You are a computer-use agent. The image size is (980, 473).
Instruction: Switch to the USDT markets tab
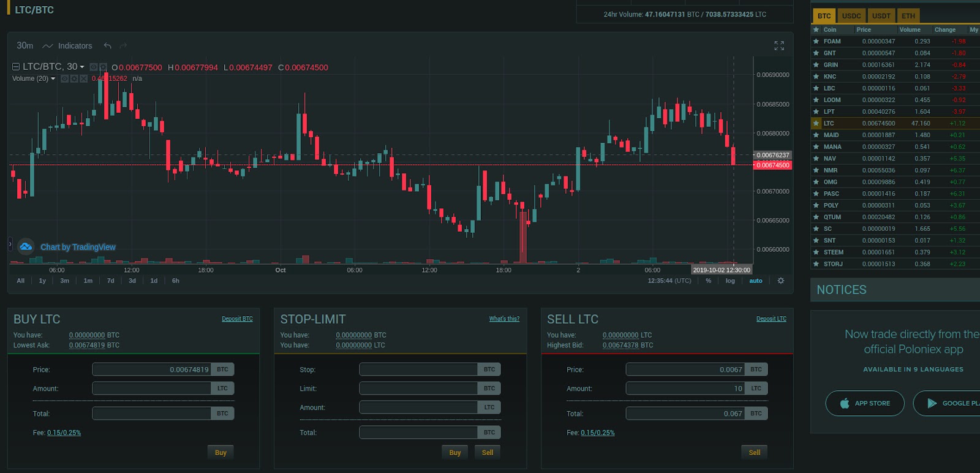(881, 16)
